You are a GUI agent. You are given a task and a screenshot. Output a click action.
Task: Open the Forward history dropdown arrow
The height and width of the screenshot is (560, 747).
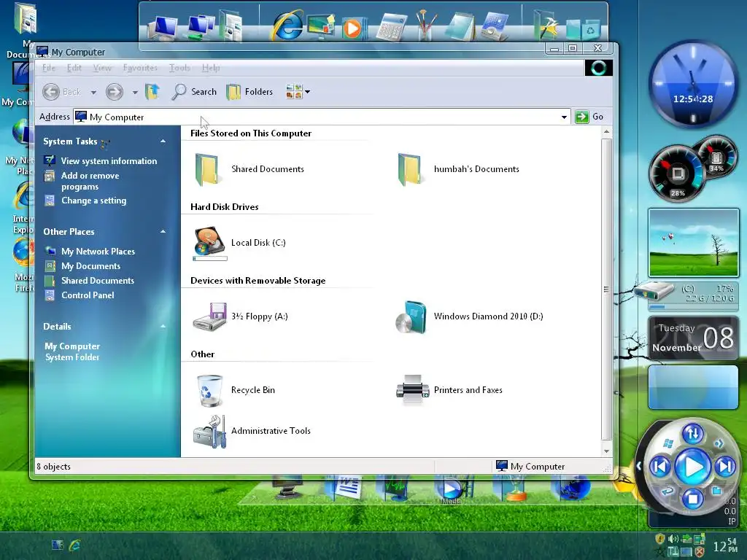(135, 93)
